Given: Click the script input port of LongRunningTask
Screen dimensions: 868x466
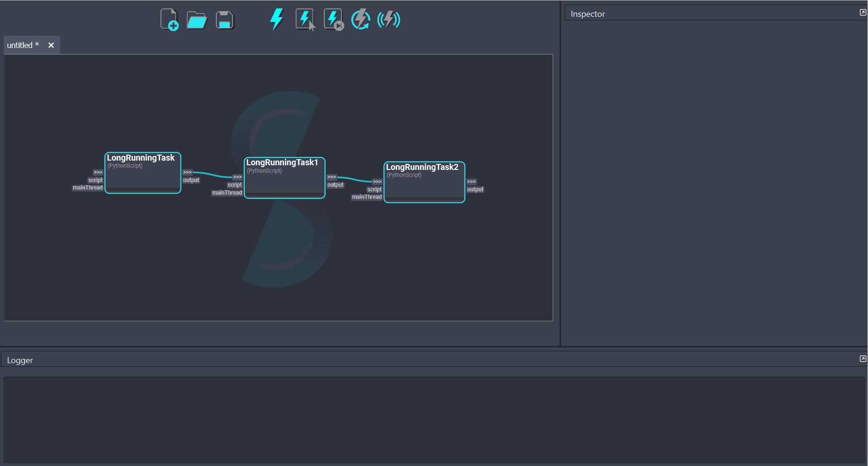Looking at the screenshot, I should coord(95,180).
